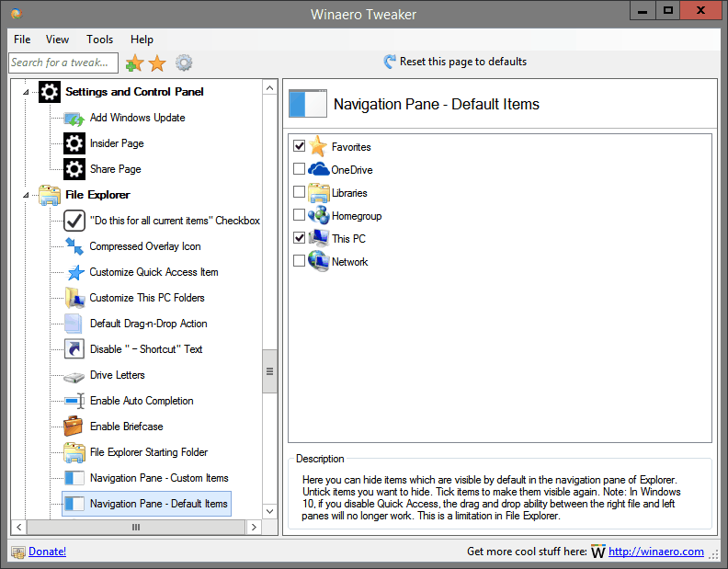
Task: Click horizontal scrollbar right arrow
Action: click(254, 528)
